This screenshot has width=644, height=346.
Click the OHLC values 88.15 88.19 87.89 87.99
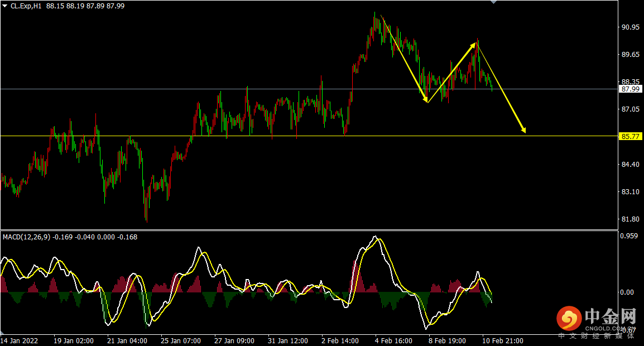(85, 6)
